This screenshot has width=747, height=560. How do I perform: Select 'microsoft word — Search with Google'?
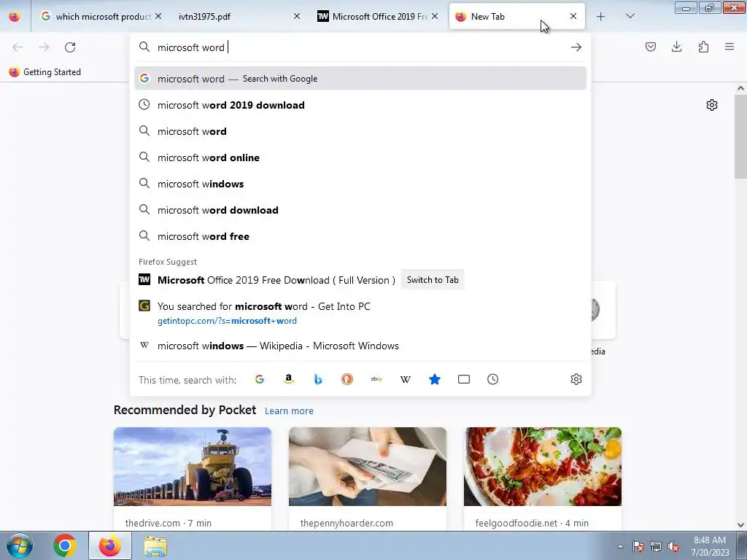360,79
